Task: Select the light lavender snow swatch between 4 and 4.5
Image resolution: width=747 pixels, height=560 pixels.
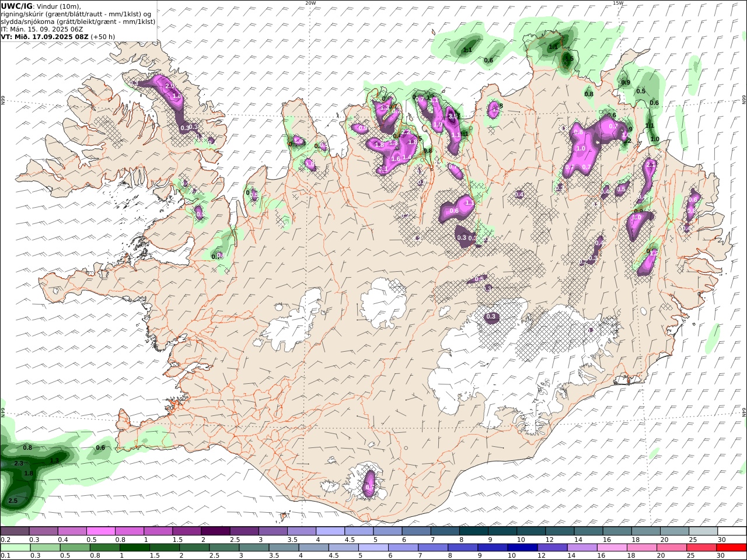Action: [330, 531]
